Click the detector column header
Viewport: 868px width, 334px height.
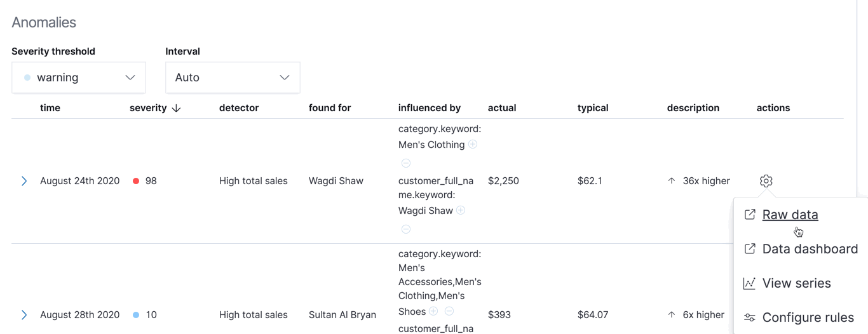pyautogui.click(x=239, y=108)
